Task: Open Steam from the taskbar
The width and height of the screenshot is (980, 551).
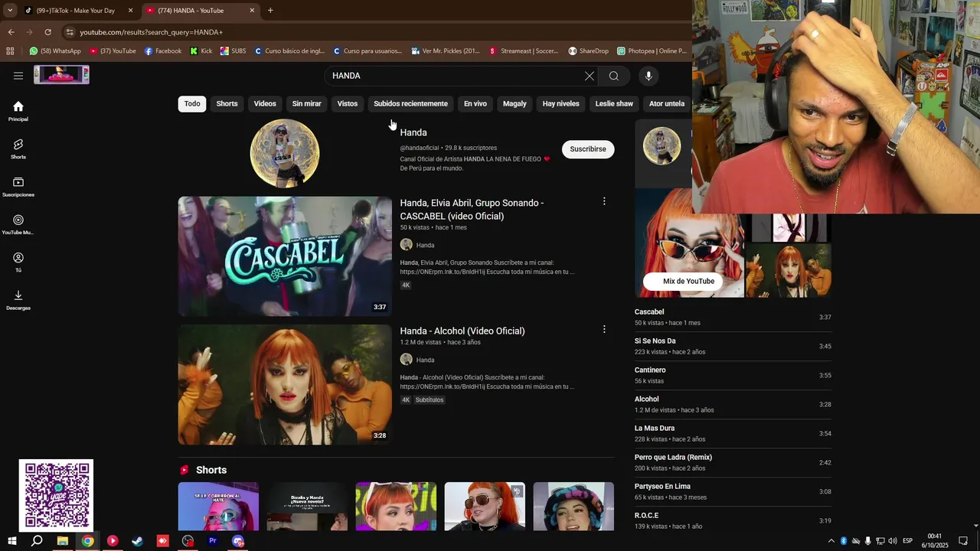Action: [x=137, y=541]
